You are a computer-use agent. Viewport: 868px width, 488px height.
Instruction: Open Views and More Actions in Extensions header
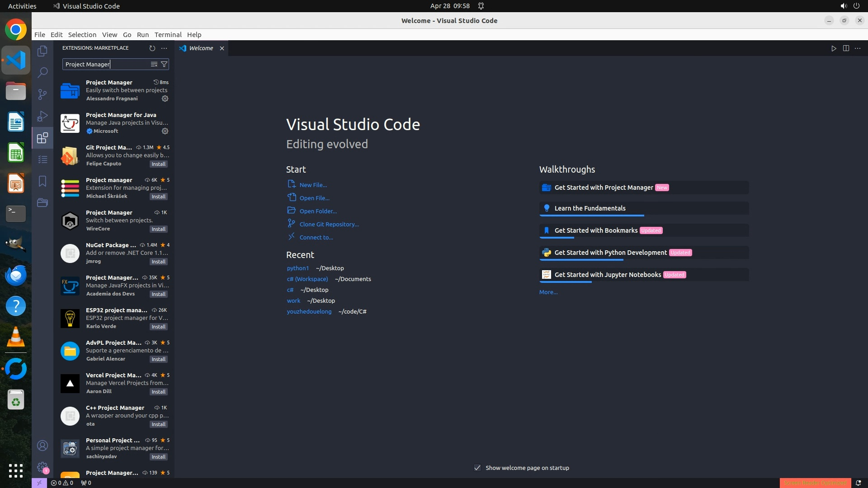164,48
